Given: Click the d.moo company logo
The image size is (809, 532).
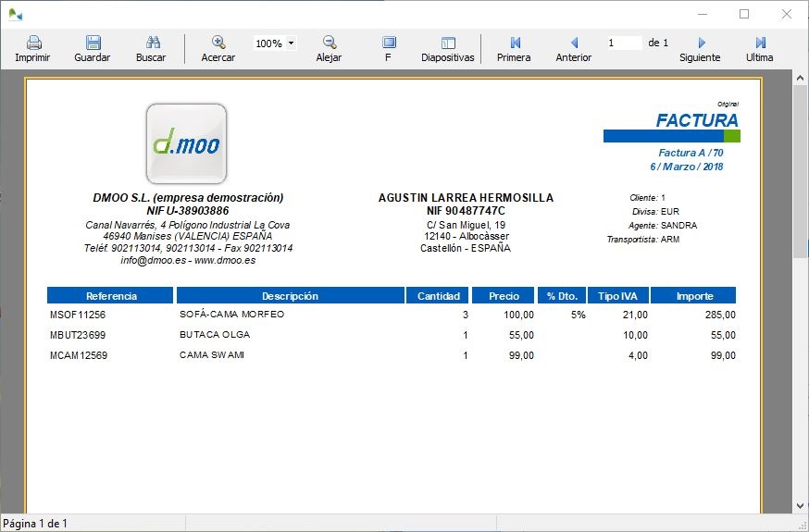Looking at the screenshot, I should tap(186, 143).
